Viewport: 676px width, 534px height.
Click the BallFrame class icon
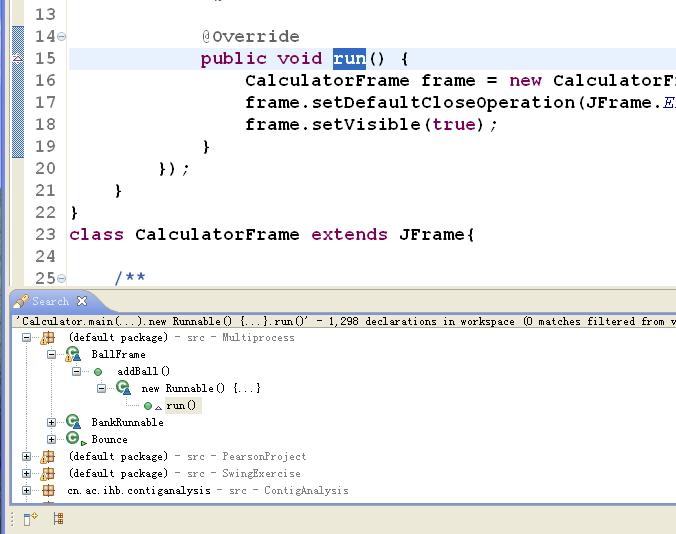[x=73, y=354]
